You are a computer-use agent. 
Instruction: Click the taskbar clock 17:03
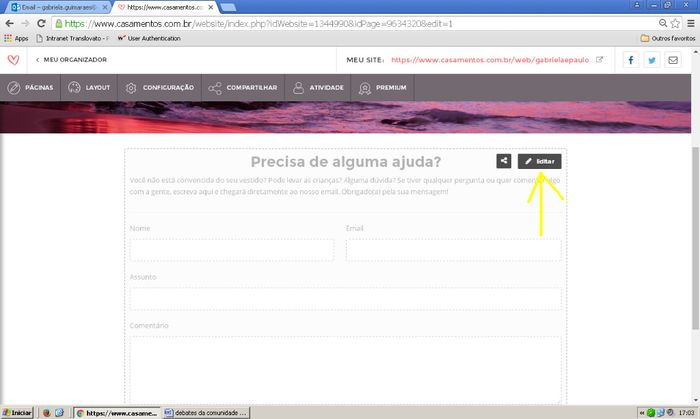point(687,413)
